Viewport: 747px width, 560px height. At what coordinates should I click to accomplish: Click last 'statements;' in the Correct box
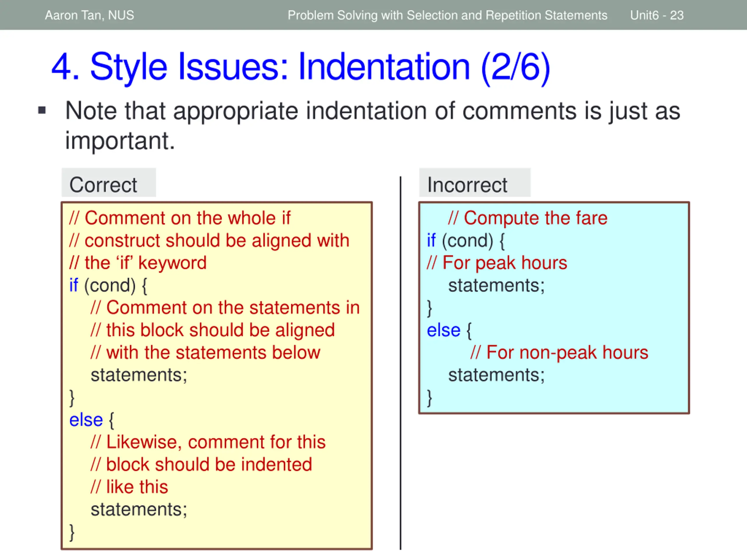(139, 510)
